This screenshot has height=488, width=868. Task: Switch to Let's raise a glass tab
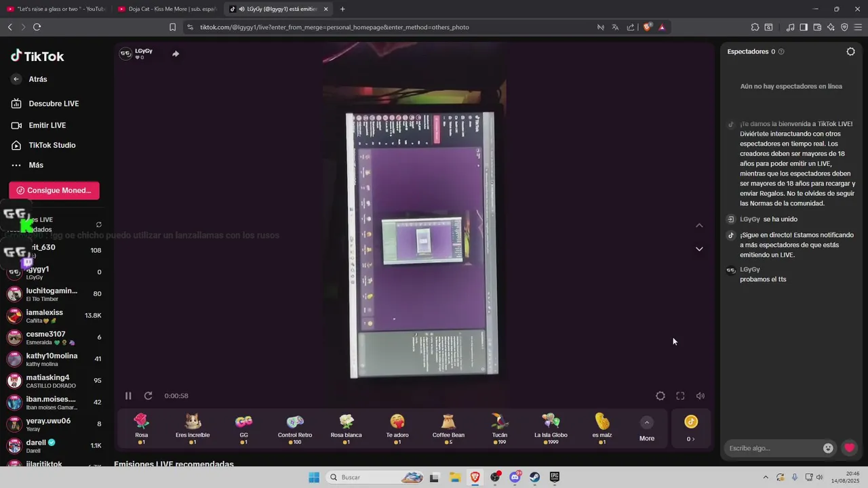(x=56, y=9)
